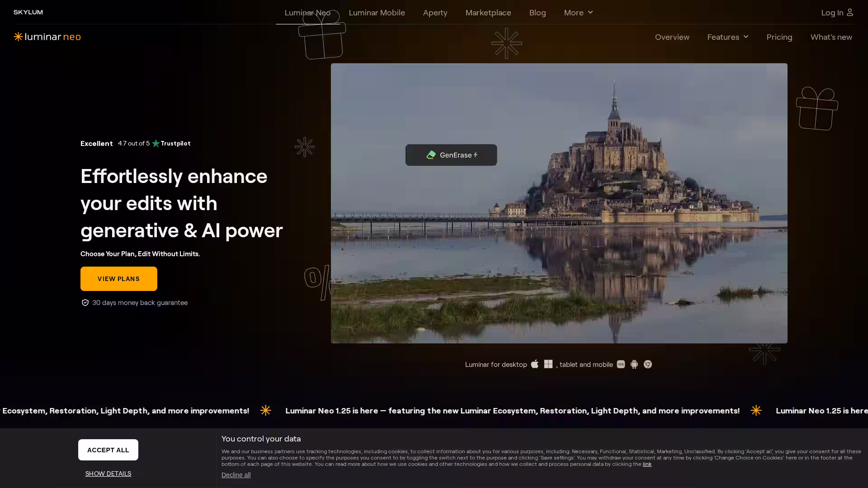Accept all cookies

108,450
